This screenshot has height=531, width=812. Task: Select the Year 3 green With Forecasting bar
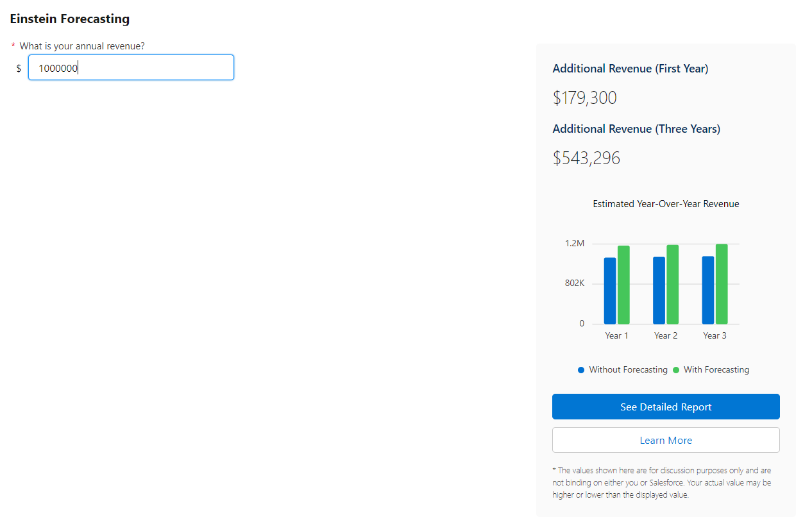click(722, 283)
